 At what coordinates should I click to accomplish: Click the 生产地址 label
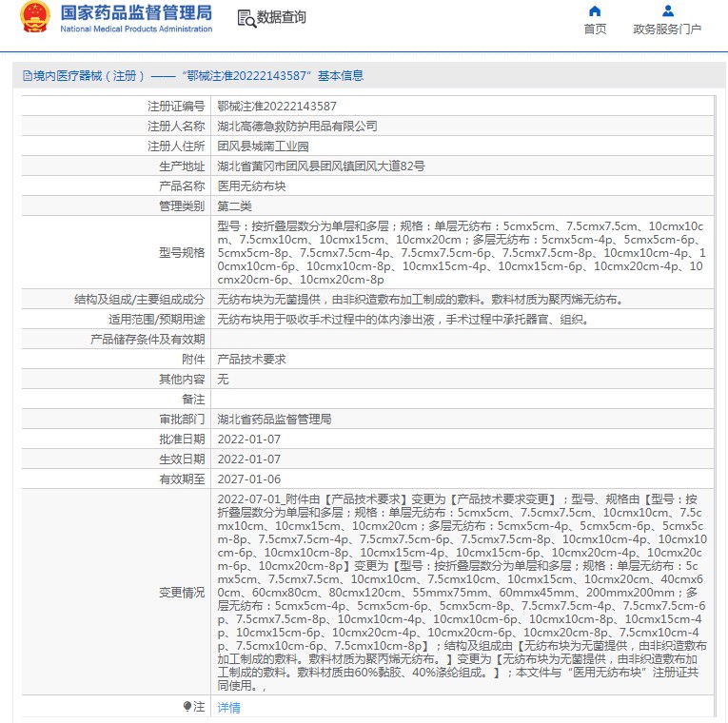[x=182, y=166]
